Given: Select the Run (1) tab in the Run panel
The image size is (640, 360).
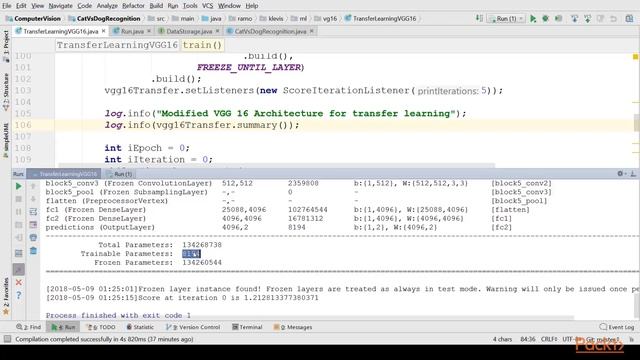Looking at the screenshot, I should pyautogui.click(x=120, y=174).
